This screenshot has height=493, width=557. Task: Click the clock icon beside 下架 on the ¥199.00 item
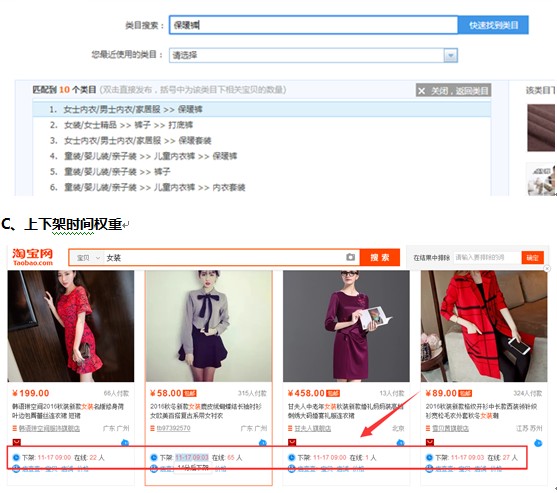coord(16,457)
